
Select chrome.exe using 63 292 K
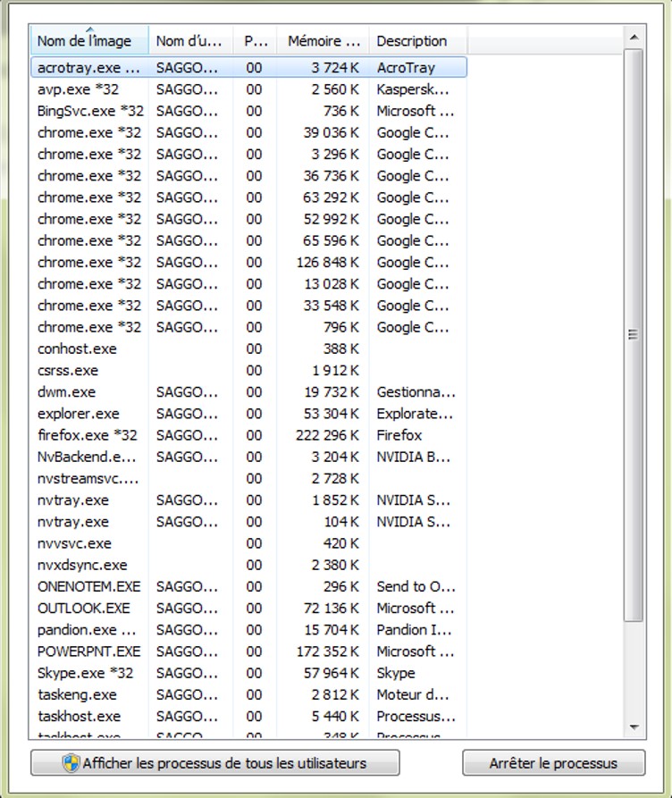[x=249, y=197]
